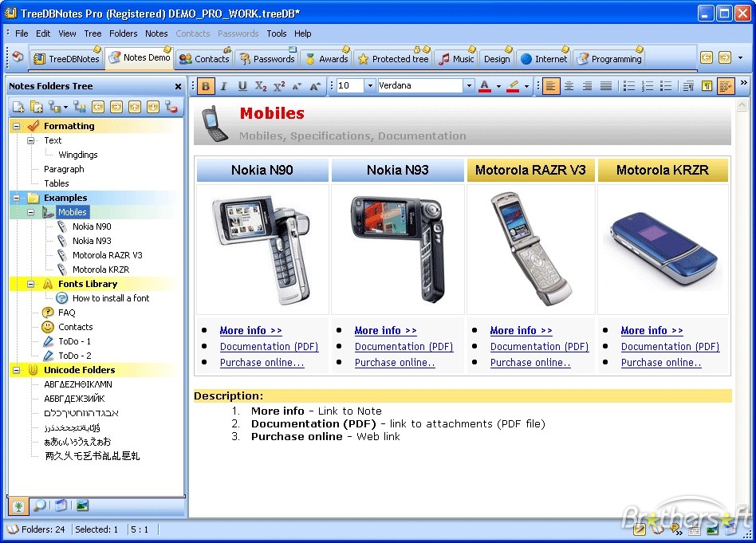
Task: Click the sort tree icon
Action: coord(80,107)
